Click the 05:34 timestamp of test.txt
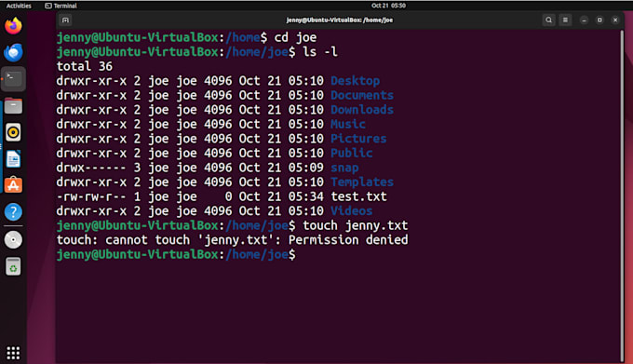The height and width of the screenshot is (364, 633). (306, 196)
